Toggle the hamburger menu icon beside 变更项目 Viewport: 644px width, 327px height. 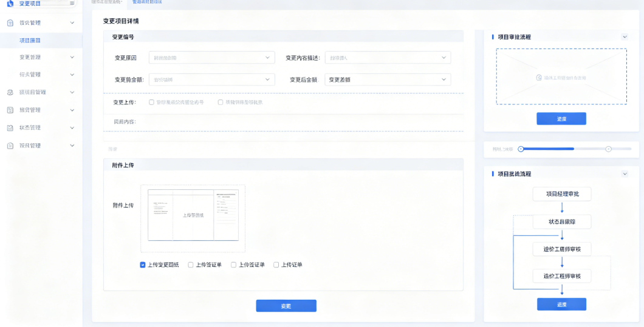72,3
